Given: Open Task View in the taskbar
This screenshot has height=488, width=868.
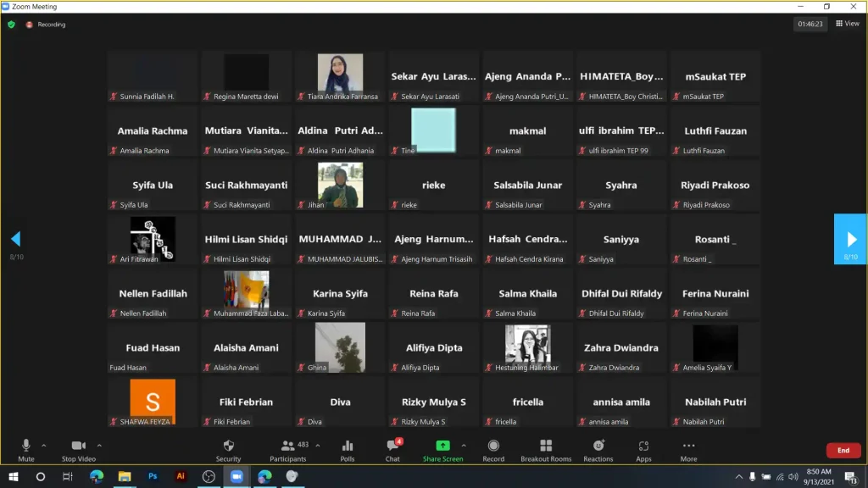Looking at the screenshot, I should (x=68, y=476).
